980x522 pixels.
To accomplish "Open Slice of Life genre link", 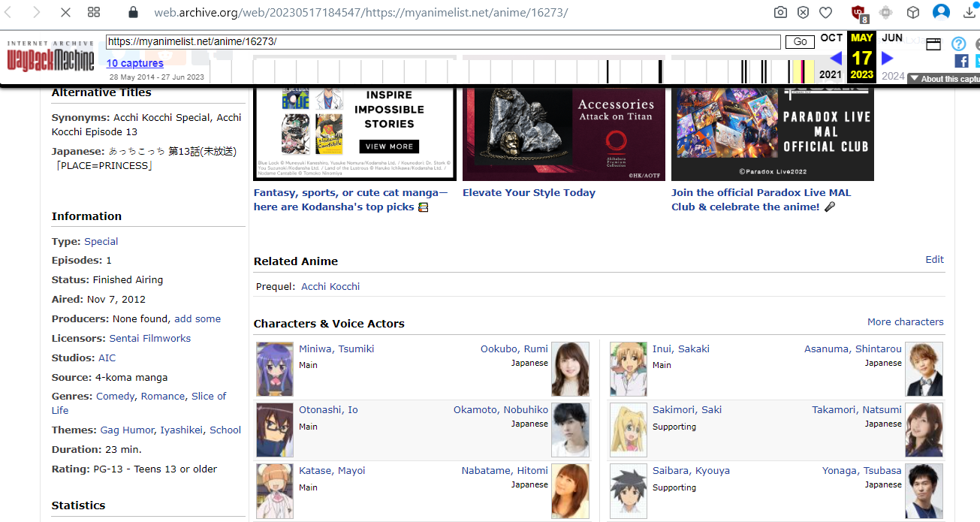I will click(x=209, y=397).
